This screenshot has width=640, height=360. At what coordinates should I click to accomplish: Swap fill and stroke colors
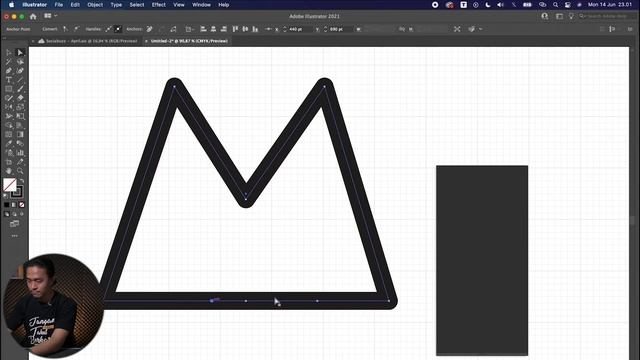pyautogui.click(x=22, y=180)
